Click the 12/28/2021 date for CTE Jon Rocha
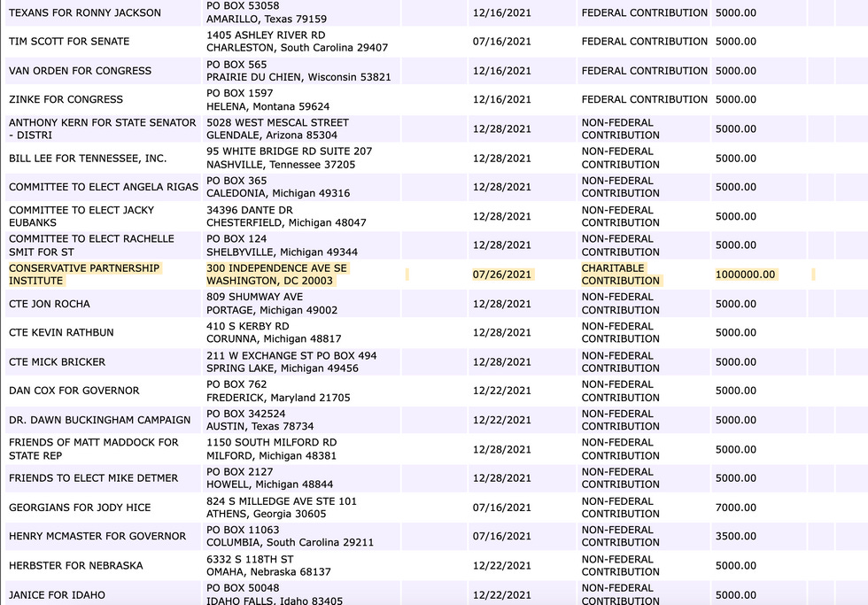The height and width of the screenshot is (605, 868). (501, 304)
